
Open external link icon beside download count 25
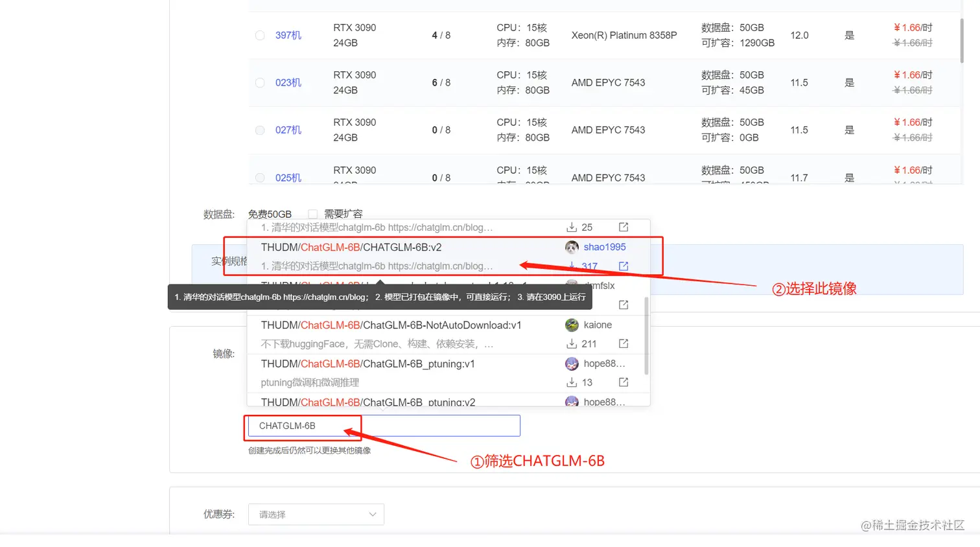[x=624, y=227]
